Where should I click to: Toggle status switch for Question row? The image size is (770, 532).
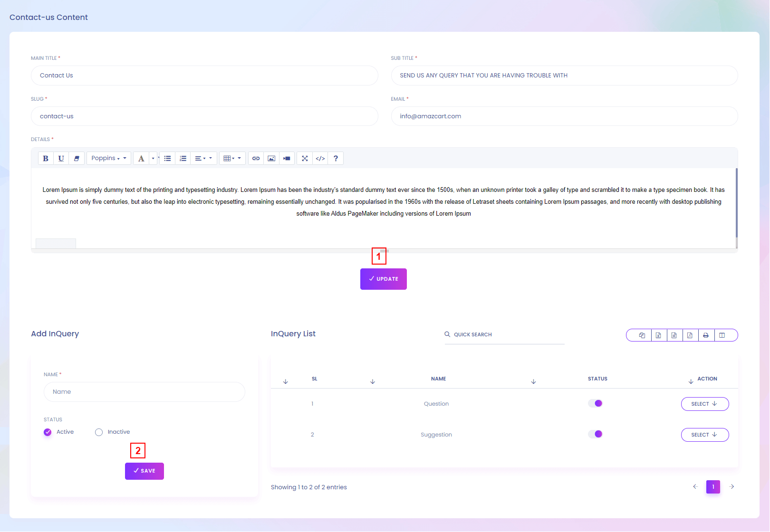pos(595,404)
